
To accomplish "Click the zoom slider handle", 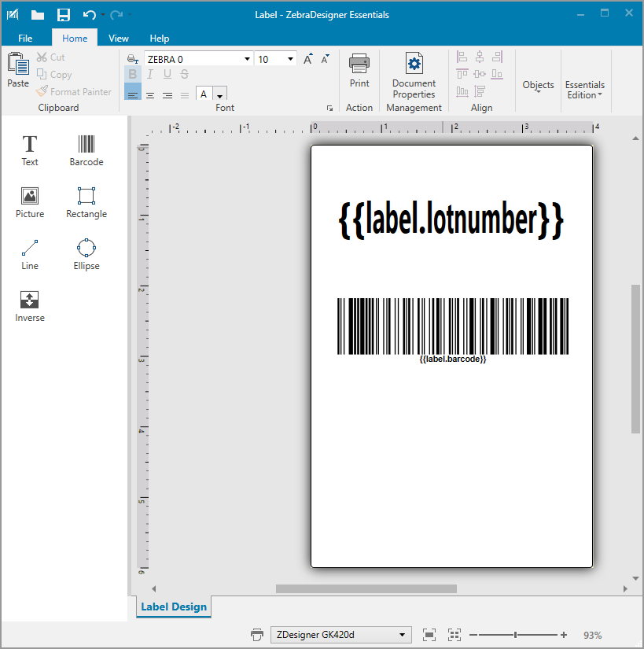I will point(515,635).
